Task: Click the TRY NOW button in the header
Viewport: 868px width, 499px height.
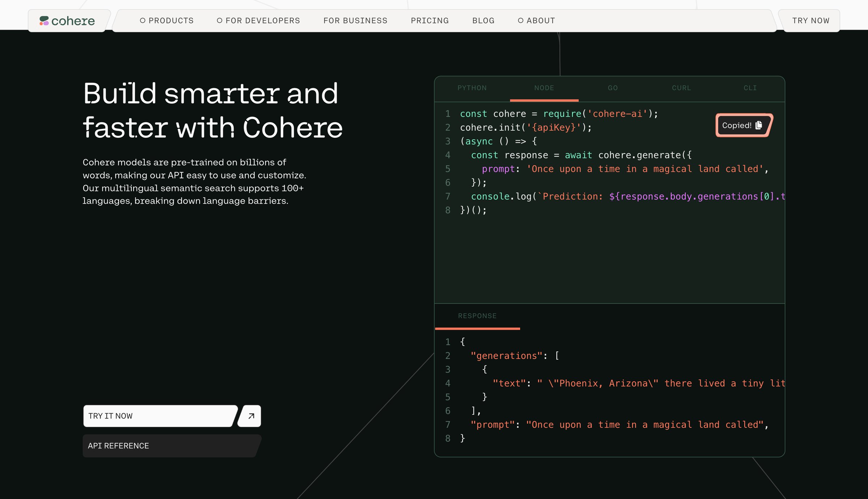Action: [x=810, y=21]
